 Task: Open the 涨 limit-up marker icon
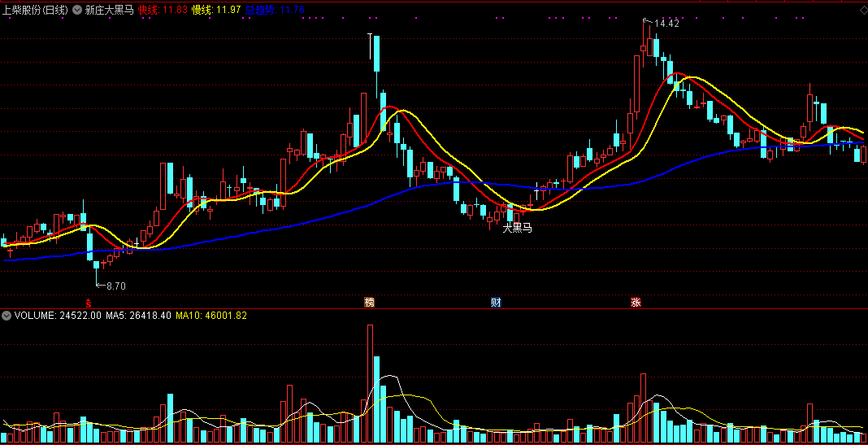tap(636, 303)
